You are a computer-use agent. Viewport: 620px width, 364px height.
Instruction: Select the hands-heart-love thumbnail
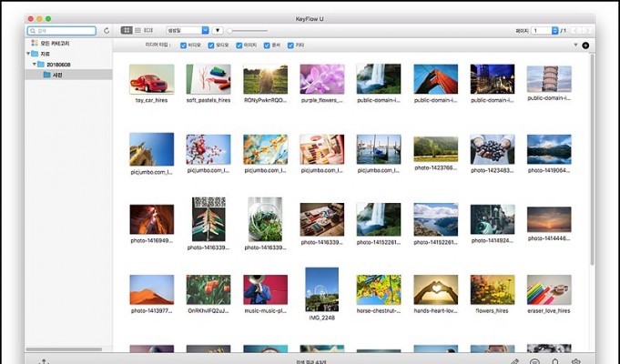tap(436, 289)
